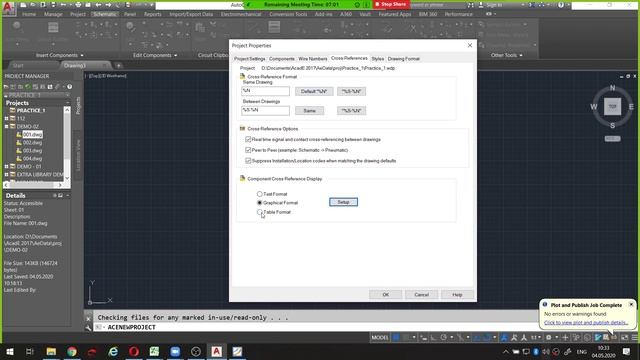Toggle Peer to Peer checkbox
The width and height of the screenshot is (640, 360).
point(248,150)
